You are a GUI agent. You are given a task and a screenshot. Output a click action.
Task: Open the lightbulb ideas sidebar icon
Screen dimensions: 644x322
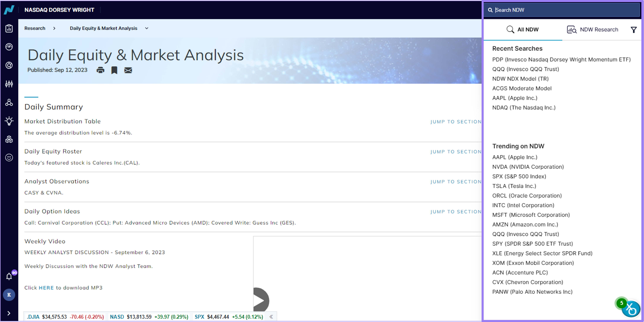click(9, 121)
